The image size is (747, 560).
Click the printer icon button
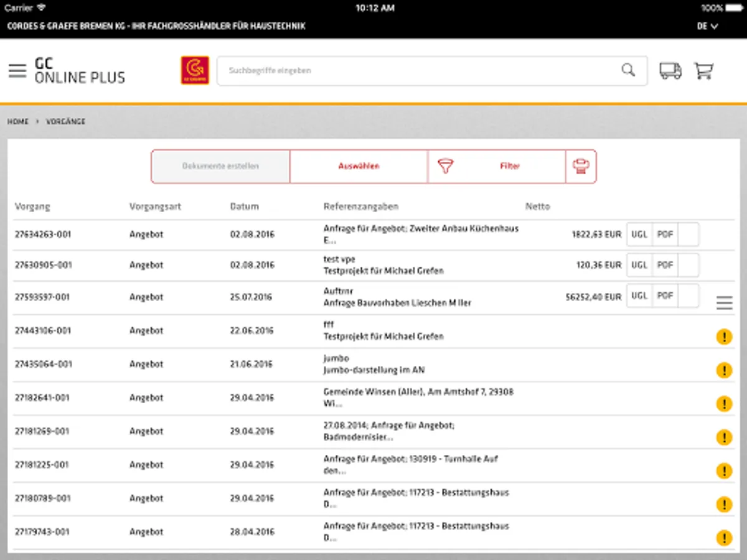pos(581,166)
